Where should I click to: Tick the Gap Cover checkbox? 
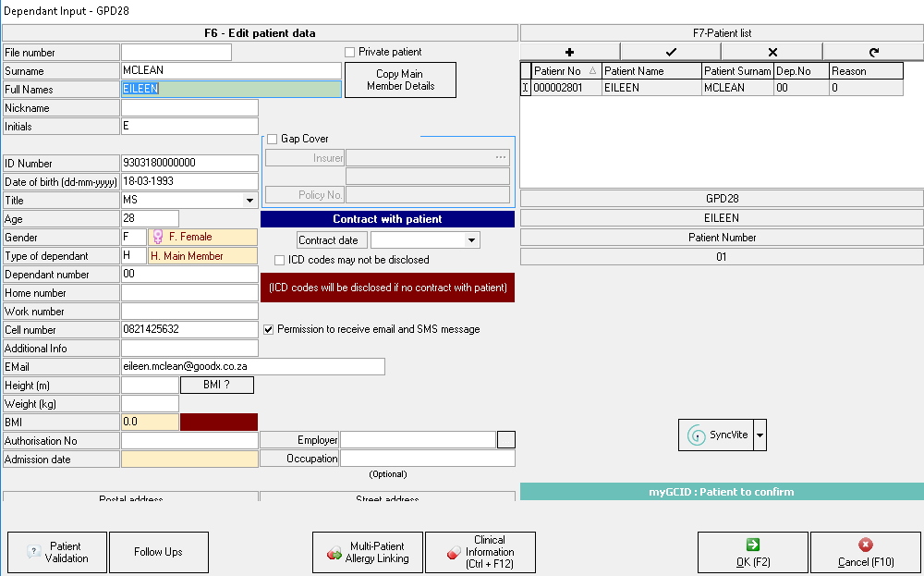click(272, 139)
